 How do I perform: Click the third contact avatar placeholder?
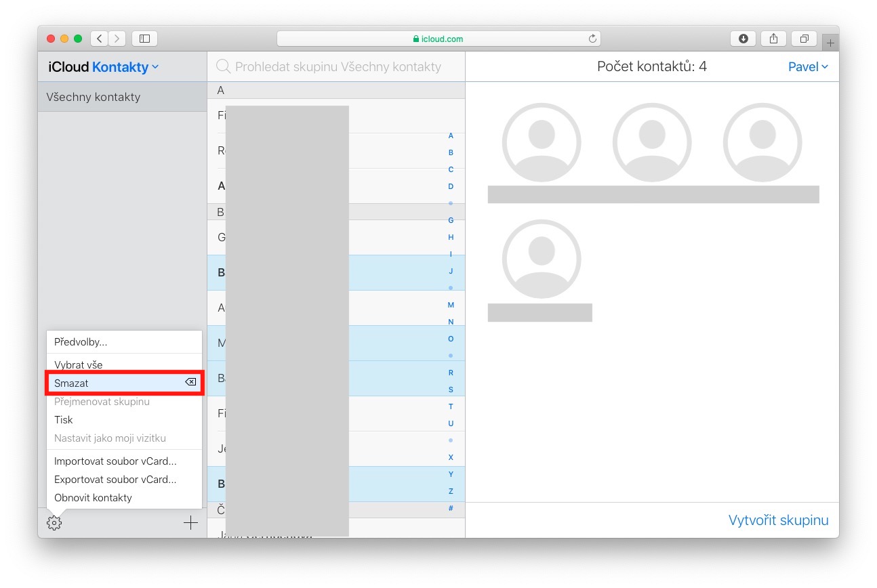(x=762, y=142)
